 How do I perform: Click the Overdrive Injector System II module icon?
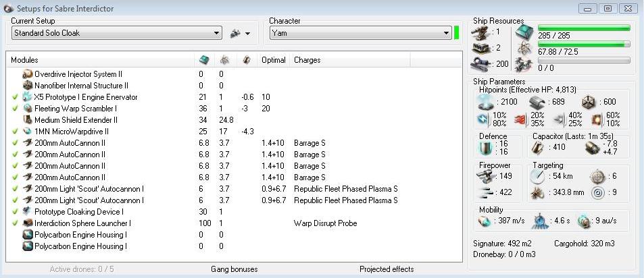pyautogui.click(x=28, y=74)
